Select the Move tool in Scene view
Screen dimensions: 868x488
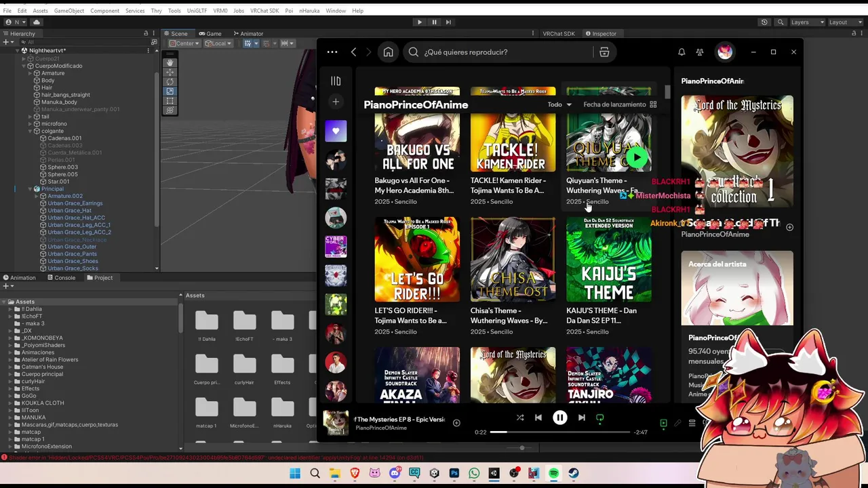point(170,72)
